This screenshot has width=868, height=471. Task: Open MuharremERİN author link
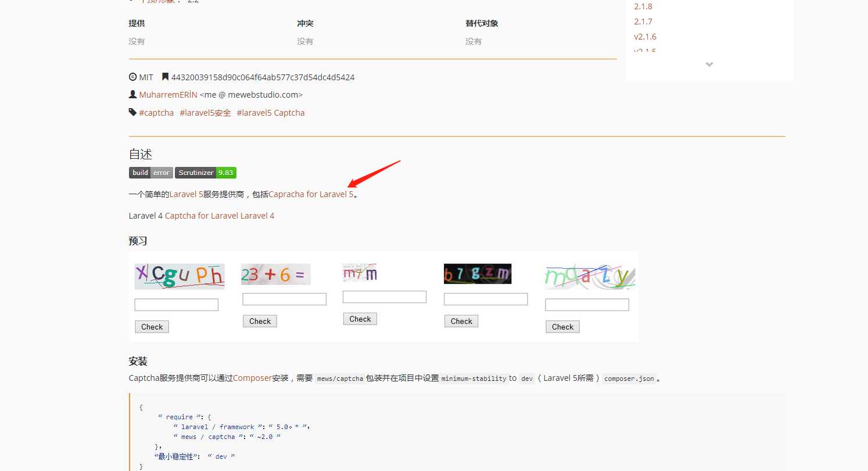[168, 95]
